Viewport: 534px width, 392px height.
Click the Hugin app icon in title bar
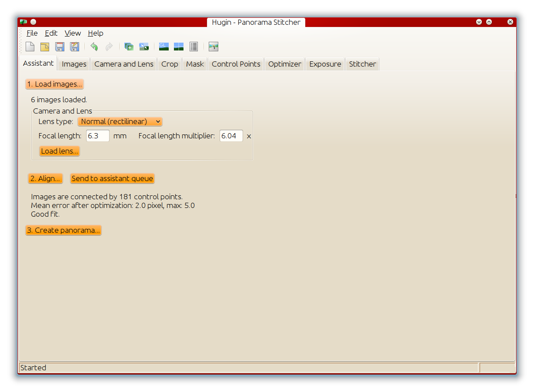click(23, 22)
